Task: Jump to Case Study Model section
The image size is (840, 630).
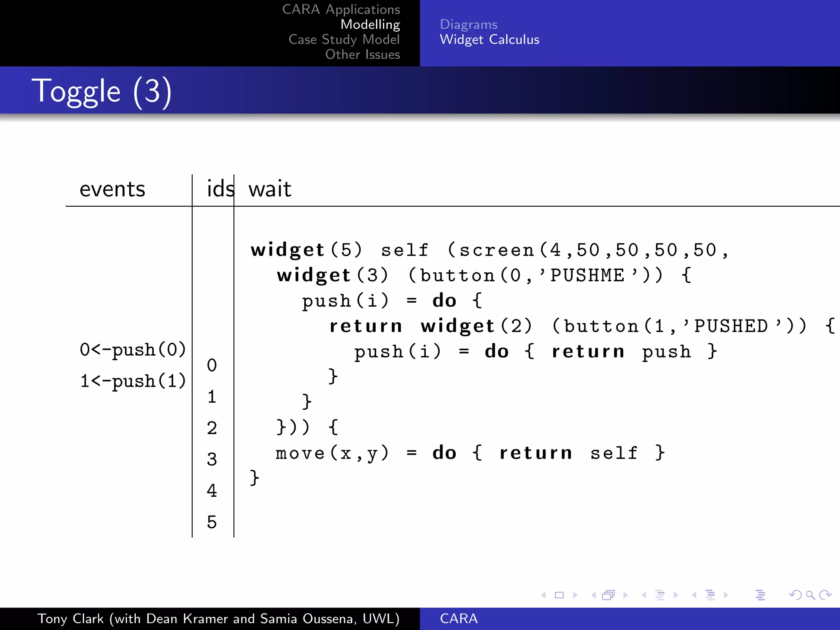Action: (344, 39)
